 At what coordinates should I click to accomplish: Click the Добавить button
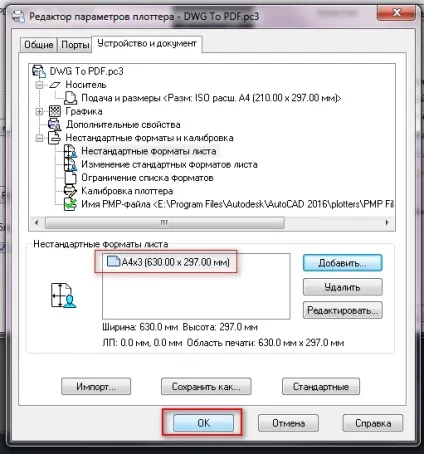tap(343, 263)
